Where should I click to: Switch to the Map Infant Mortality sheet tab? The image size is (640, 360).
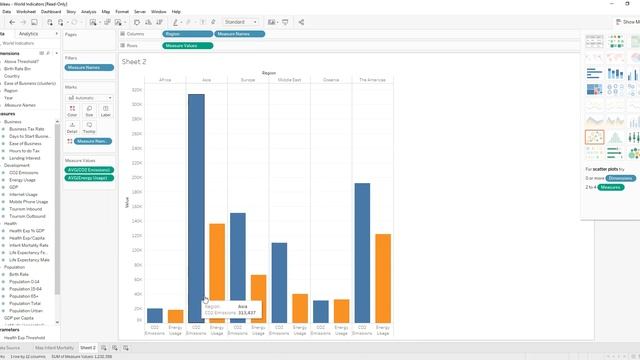click(x=54, y=348)
